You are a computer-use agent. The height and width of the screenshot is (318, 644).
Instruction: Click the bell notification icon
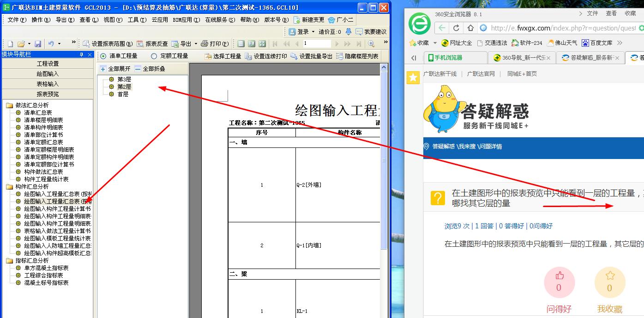tap(349, 32)
